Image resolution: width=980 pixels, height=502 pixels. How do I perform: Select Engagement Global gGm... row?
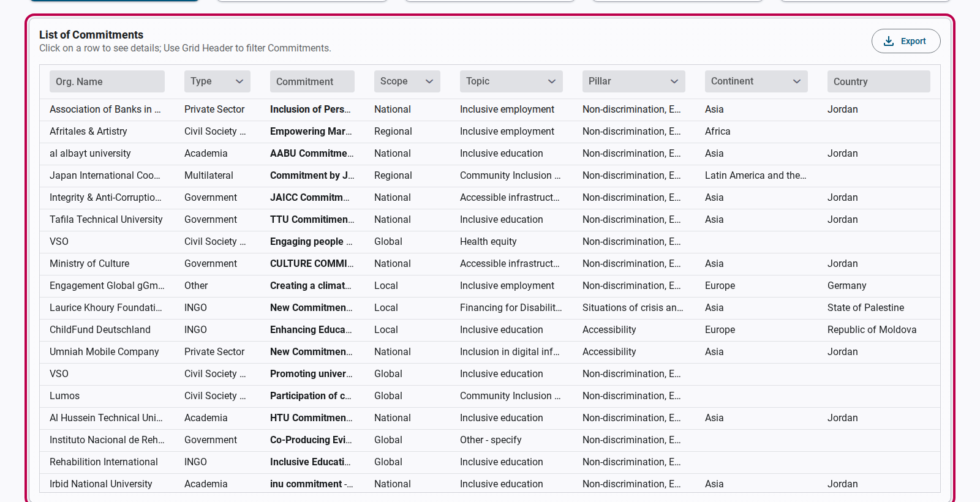pos(490,286)
